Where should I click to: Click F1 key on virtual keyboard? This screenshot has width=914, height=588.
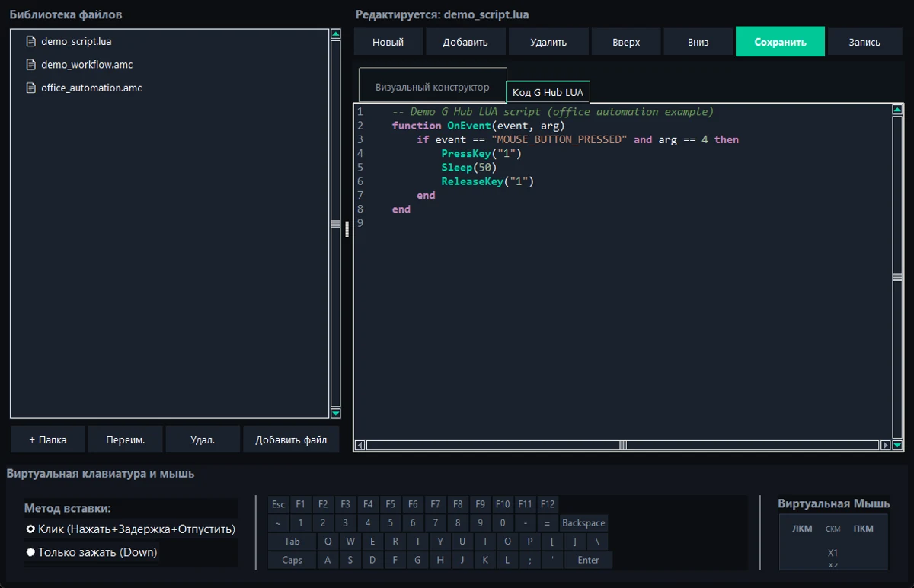(301, 504)
